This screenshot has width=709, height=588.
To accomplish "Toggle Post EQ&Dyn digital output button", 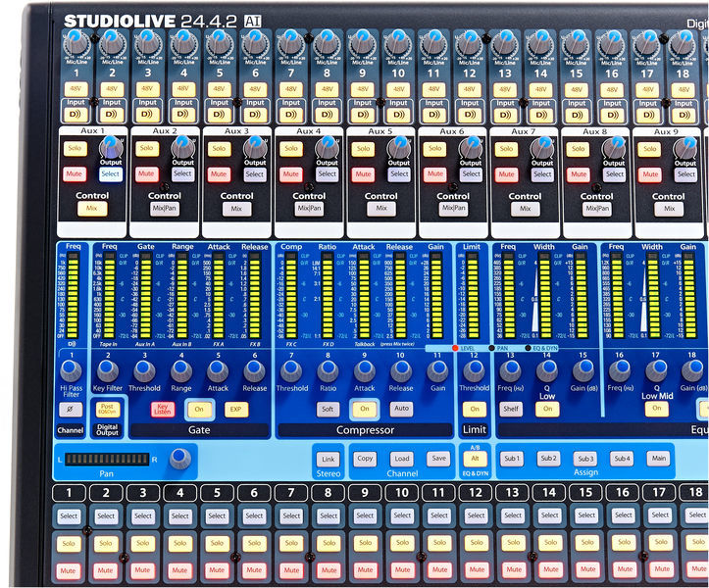I will click(108, 410).
